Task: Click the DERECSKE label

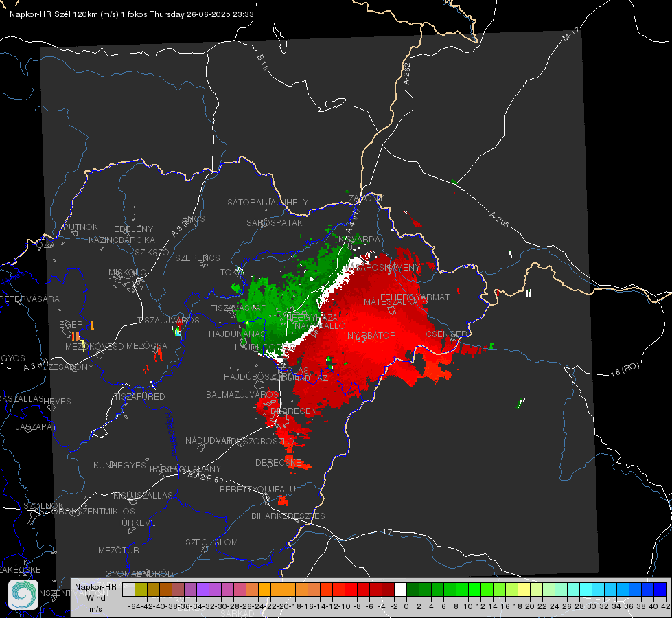Action: point(278,463)
